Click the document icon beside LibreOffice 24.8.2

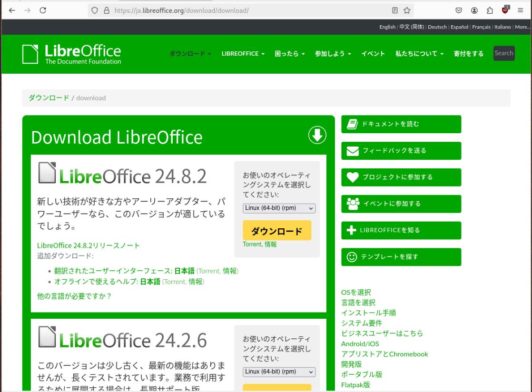tap(47, 173)
